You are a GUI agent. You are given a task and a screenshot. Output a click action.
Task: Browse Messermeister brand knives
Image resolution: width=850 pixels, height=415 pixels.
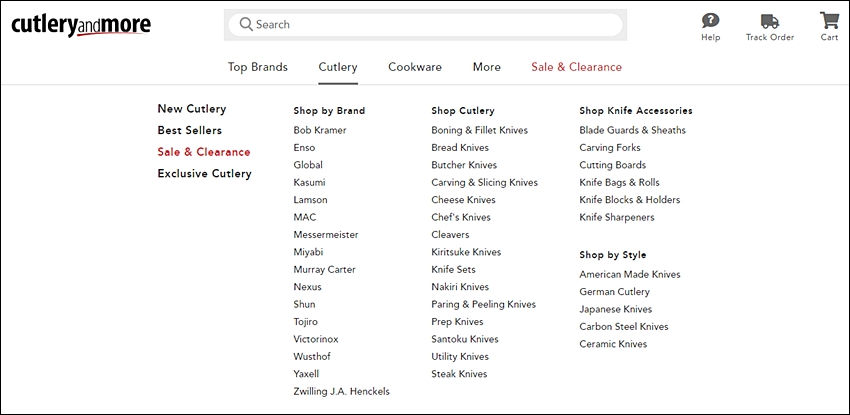click(326, 235)
